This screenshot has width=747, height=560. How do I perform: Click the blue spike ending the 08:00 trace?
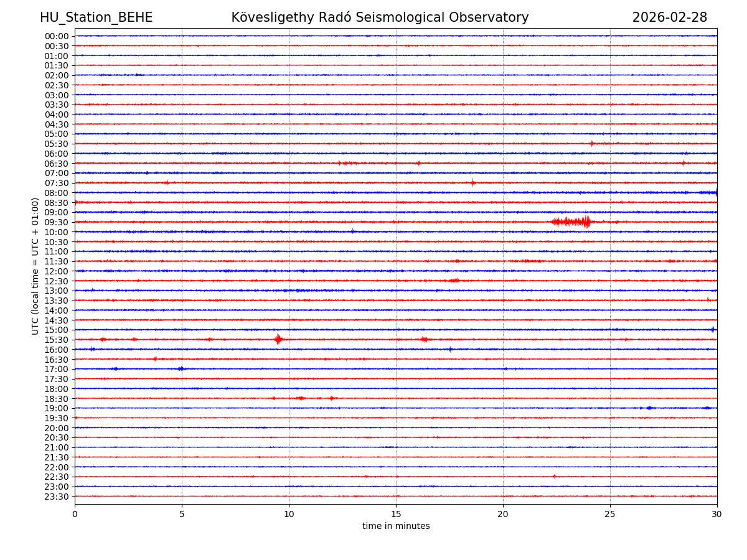[x=715, y=192]
